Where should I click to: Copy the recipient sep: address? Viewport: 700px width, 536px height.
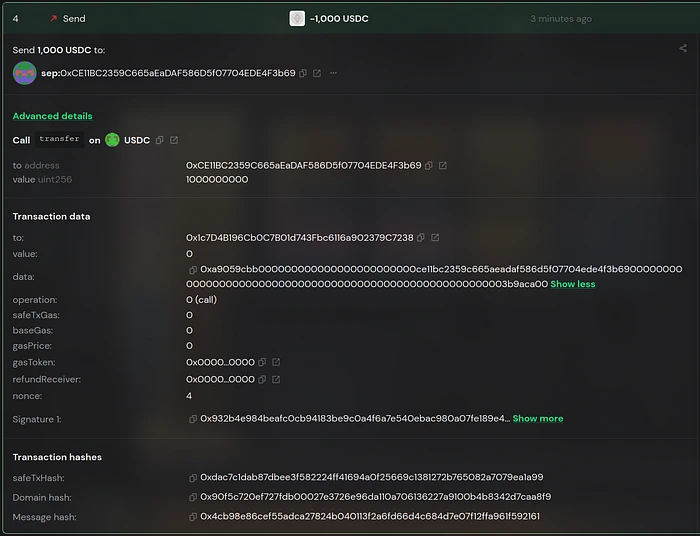(x=303, y=73)
